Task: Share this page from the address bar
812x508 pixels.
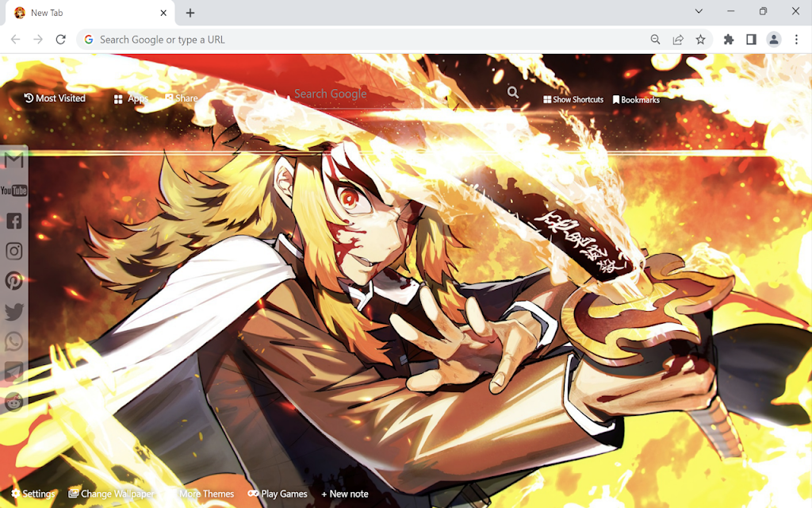Action: pyautogui.click(x=678, y=40)
